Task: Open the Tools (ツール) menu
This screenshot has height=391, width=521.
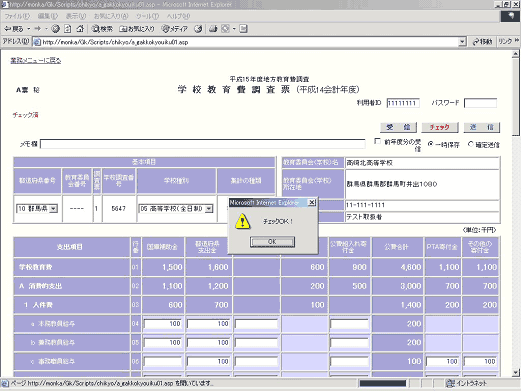Action: tap(147, 16)
